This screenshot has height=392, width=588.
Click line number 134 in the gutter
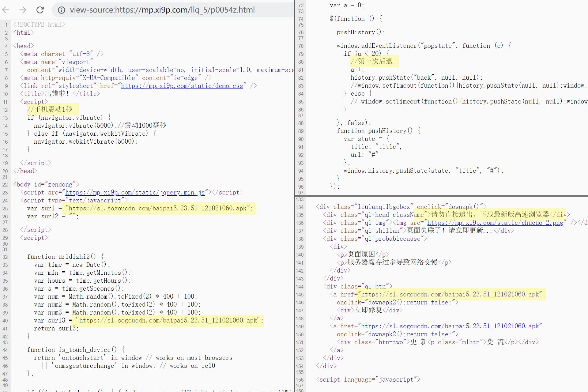(300, 207)
